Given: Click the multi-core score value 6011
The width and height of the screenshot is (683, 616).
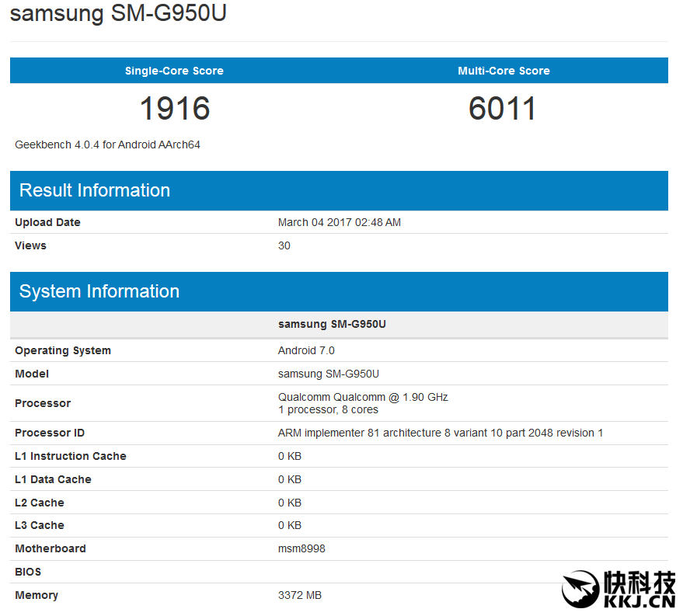Looking at the screenshot, I should (x=503, y=108).
